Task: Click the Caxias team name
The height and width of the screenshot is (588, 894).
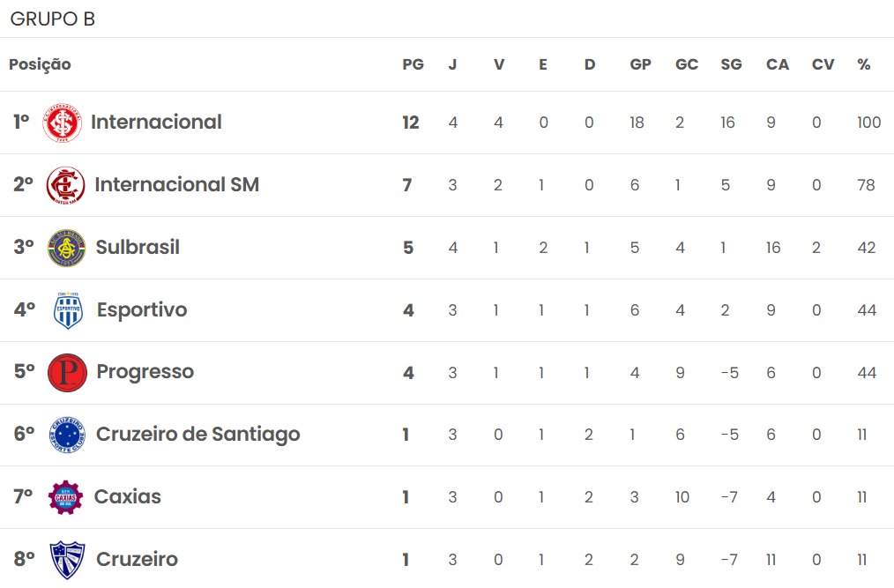Action: [x=128, y=496]
